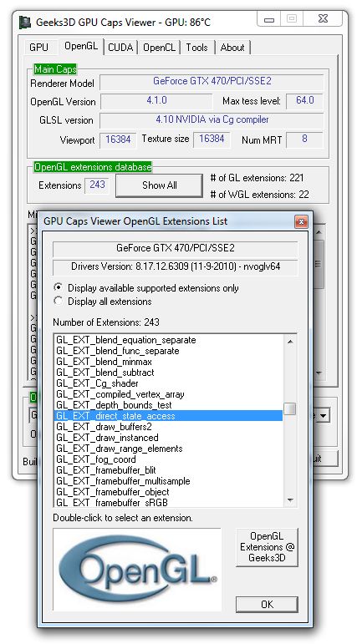Click the Drivers Version field in dialog

click(x=176, y=267)
